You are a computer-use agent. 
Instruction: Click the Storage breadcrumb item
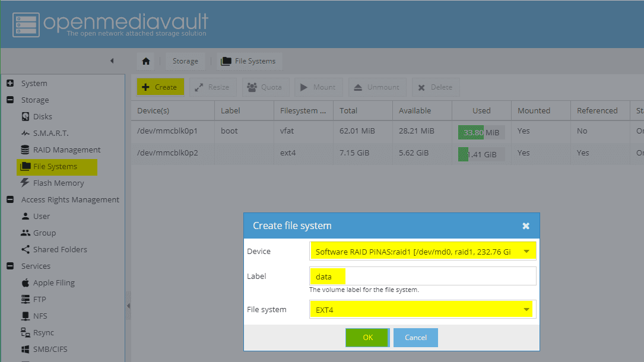(185, 61)
